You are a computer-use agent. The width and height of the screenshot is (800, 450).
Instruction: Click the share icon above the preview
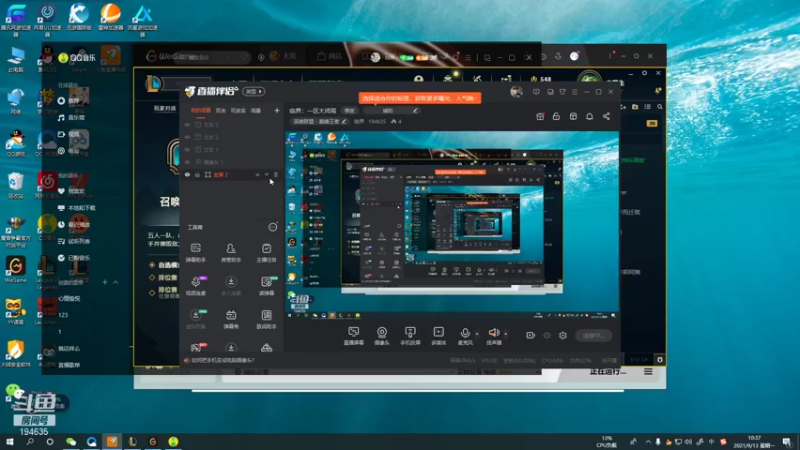[x=606, y=116]
